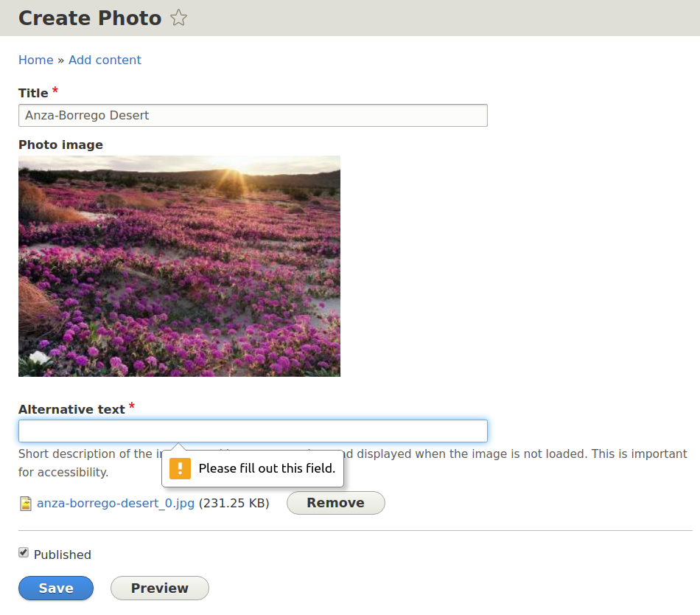Click the desert flowers photo thumbnail
Screen dimensions: 700x615
(179, 266)
